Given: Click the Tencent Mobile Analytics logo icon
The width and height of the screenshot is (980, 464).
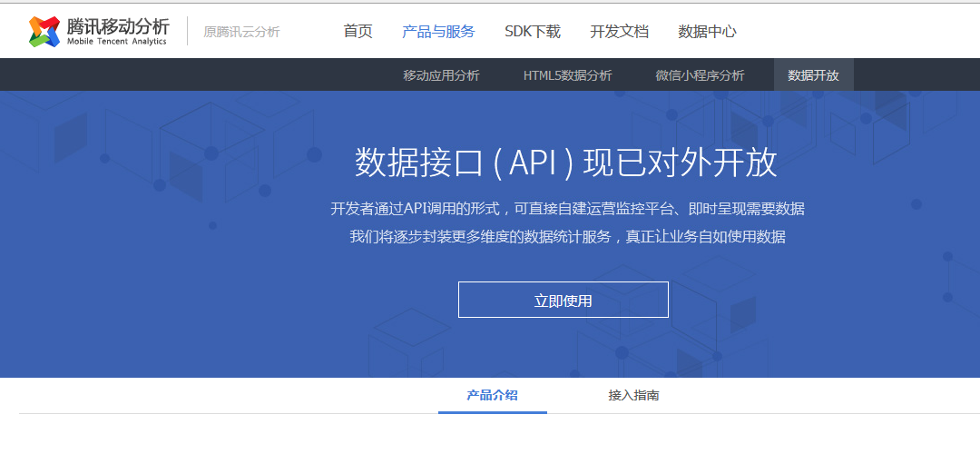Looking at the screenshot, I should [x=44, y=31].
